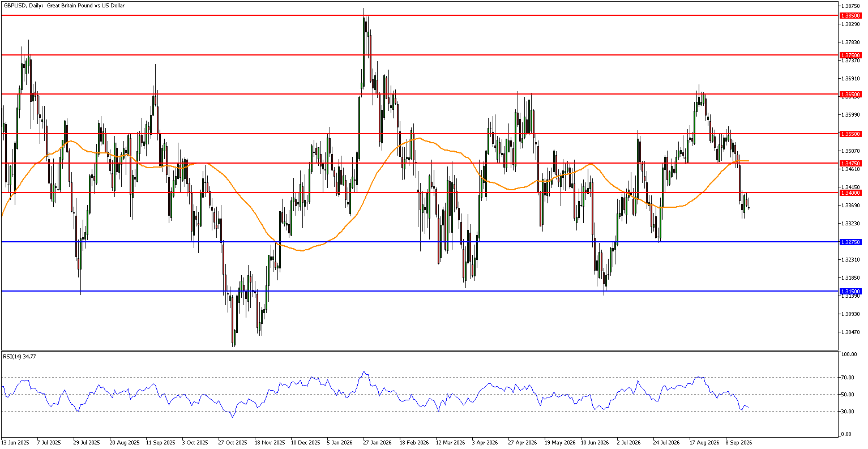This screenshot has height=449, width=868.
Task: Select the blue 1.31500 support level tag
Action: point(850,291)
